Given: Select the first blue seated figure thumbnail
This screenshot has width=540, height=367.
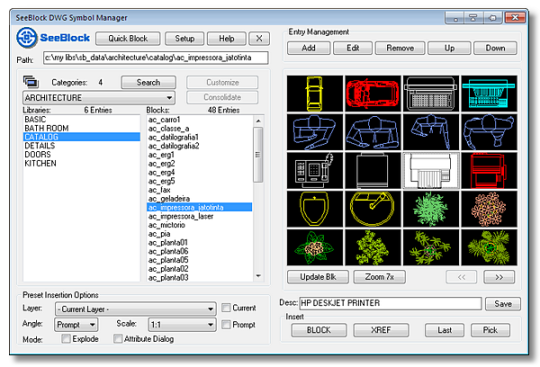Looking at the screenshot, I should tap(315, 132).
